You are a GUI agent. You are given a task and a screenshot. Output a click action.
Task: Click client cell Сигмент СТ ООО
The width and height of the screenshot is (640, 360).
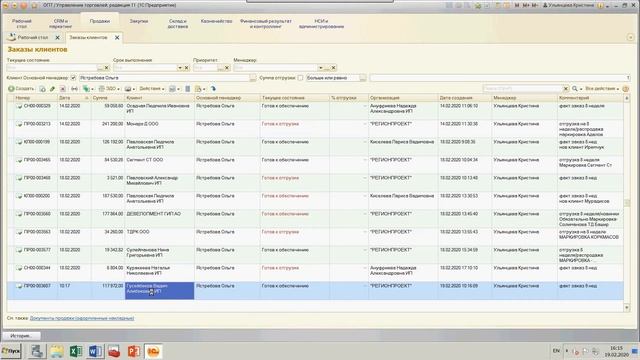(160, 164)
